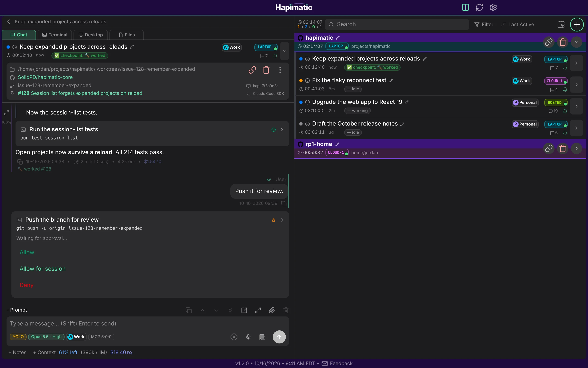Click Allow for session
Viewport: 588px width, 368px height.
point(42,268)
